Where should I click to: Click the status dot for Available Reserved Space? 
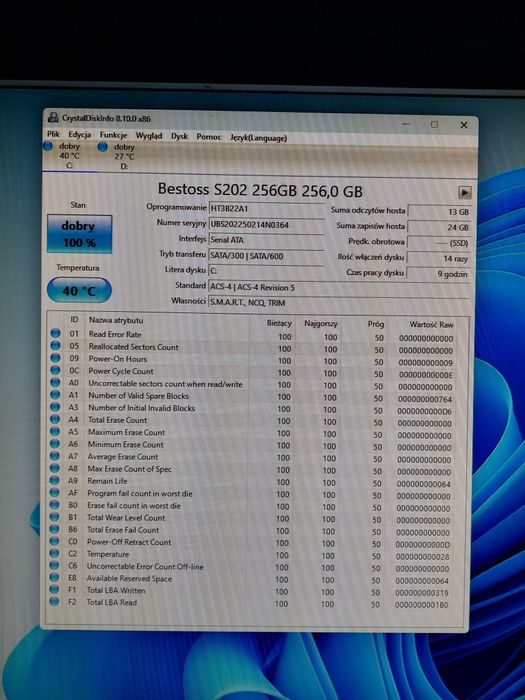point(54,577)
